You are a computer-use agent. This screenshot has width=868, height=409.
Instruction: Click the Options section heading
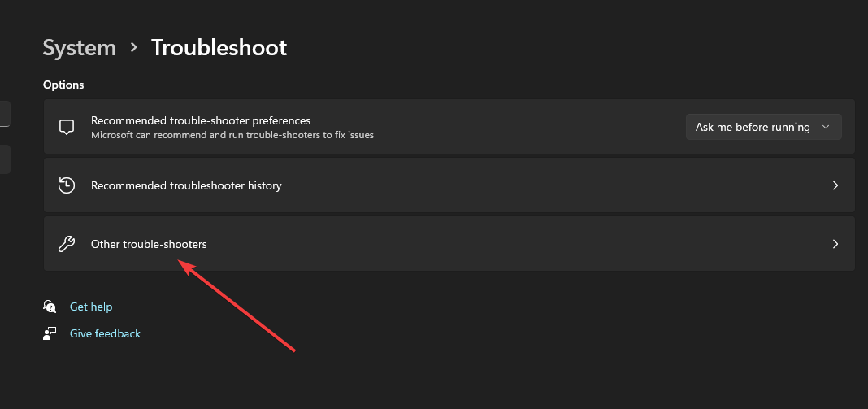tap(63, 85)
